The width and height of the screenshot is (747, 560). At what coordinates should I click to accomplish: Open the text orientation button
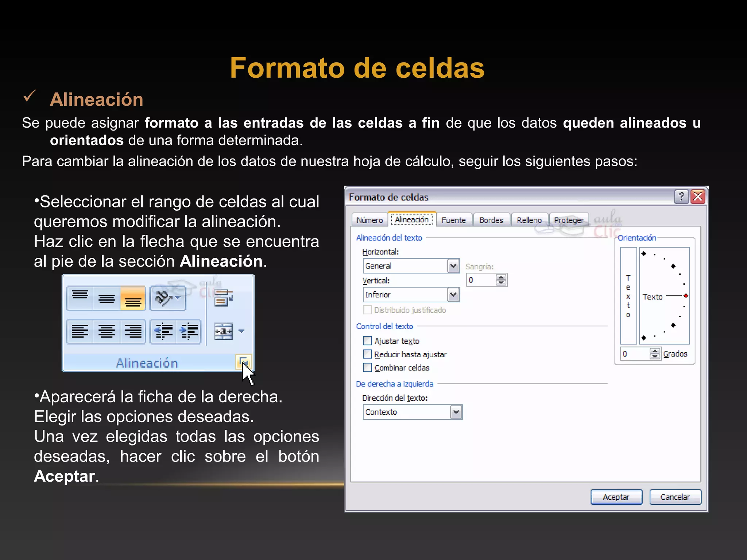(168, 298)
